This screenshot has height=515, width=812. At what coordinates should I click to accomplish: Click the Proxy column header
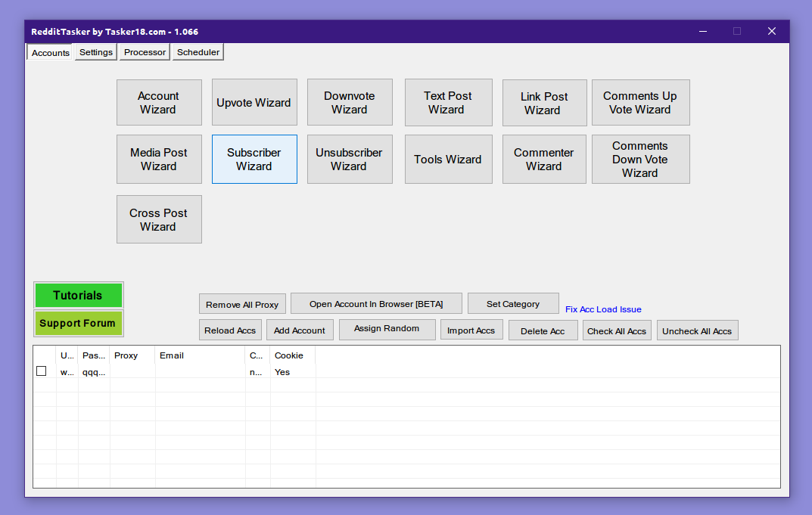coord(132,355)
